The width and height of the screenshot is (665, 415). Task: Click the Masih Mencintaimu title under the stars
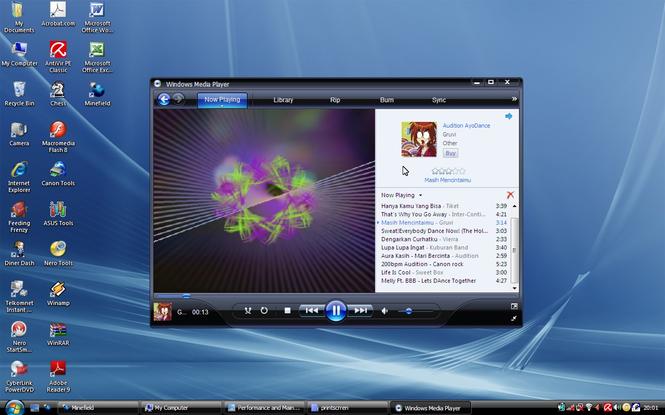(447, 180)
